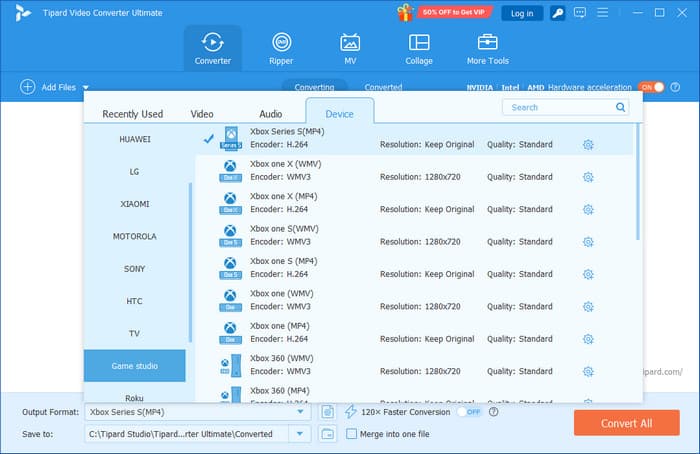Toggle hardware acceleration switch off

[651, 87]
